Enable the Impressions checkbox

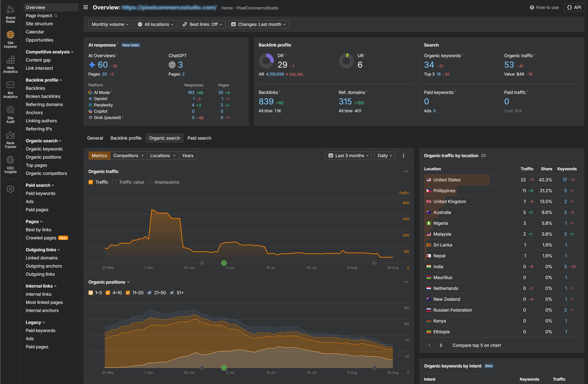coord(150,182)
